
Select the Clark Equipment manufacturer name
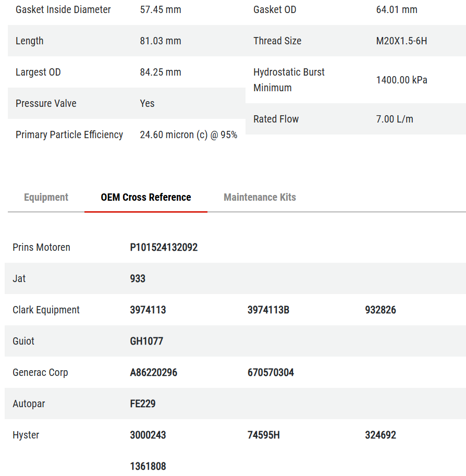(x=46, y=310)
